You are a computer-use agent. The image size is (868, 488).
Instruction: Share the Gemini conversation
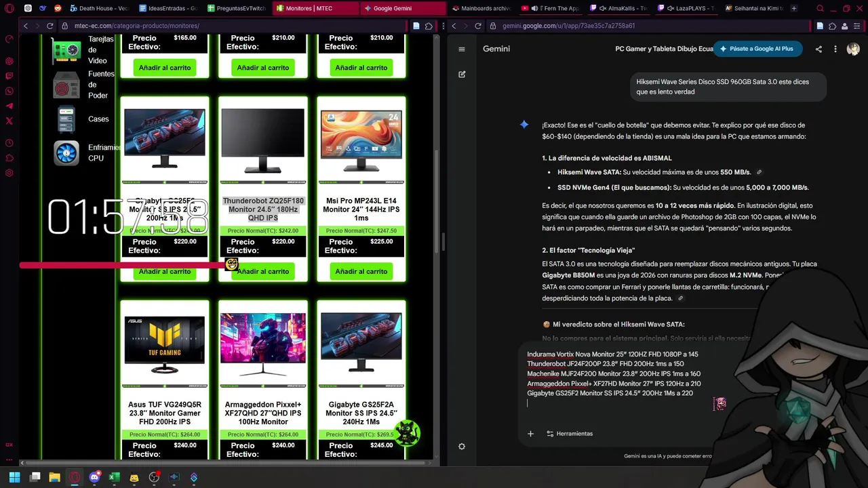click(x=818, y=49)
